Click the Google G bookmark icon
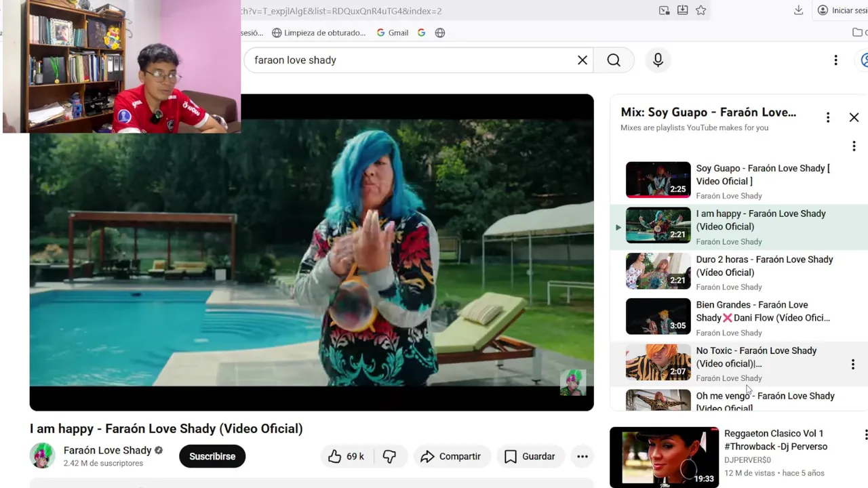 pyautogui.click(x=421, y=33)
